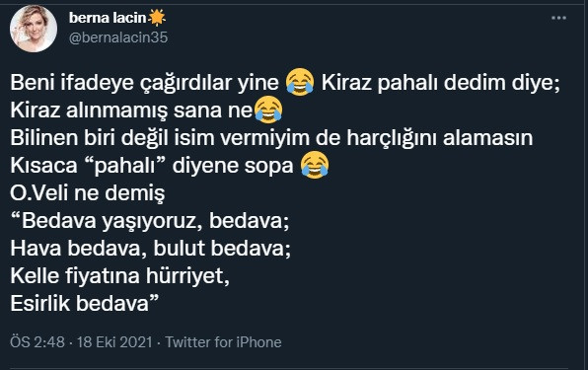Click the phrase 'Kiraz pahalı dedim diye;'
This screenshot has height=370, width=588.
[x=441, y=83]
